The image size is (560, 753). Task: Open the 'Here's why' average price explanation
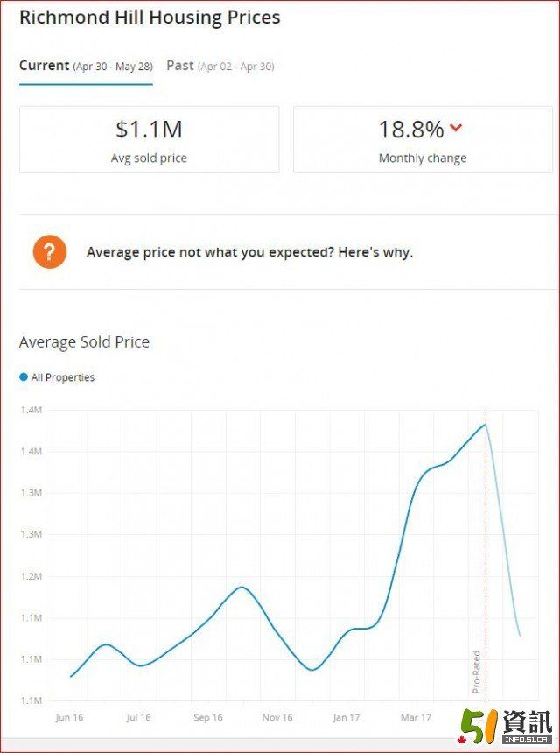pyautogui.click(x=249, y=252)
